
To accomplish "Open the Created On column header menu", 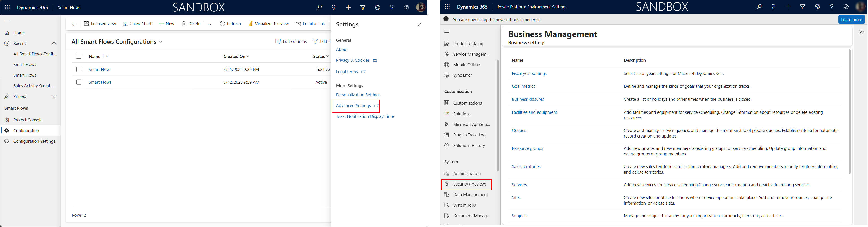I will tap(236, 56).
